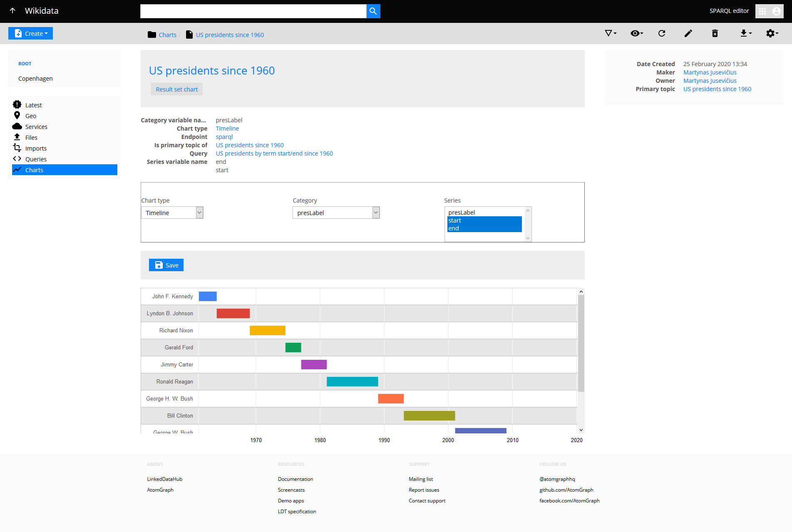Open the Chart type Timeline dropdown

[172, 213]
